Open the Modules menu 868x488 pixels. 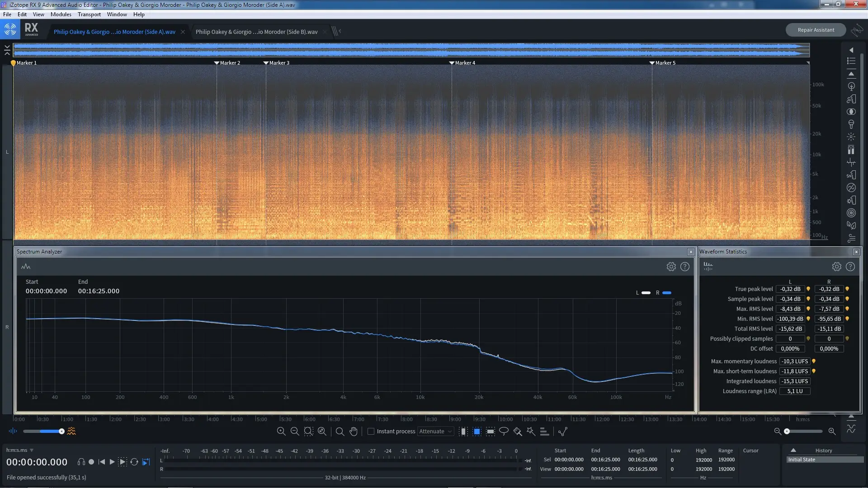pyautogui.click(x=61, y=14)
